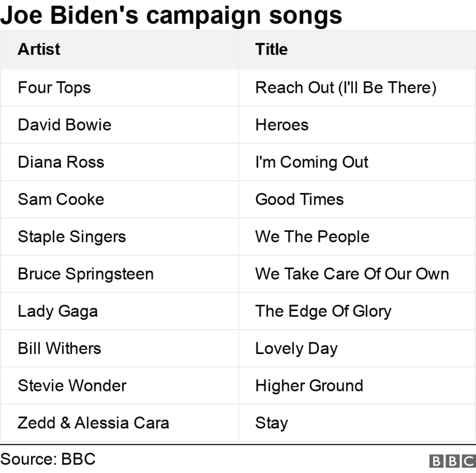Select the Staple Singers artist cell
This screenshot has width=476, height=473.
click(72, 236)
